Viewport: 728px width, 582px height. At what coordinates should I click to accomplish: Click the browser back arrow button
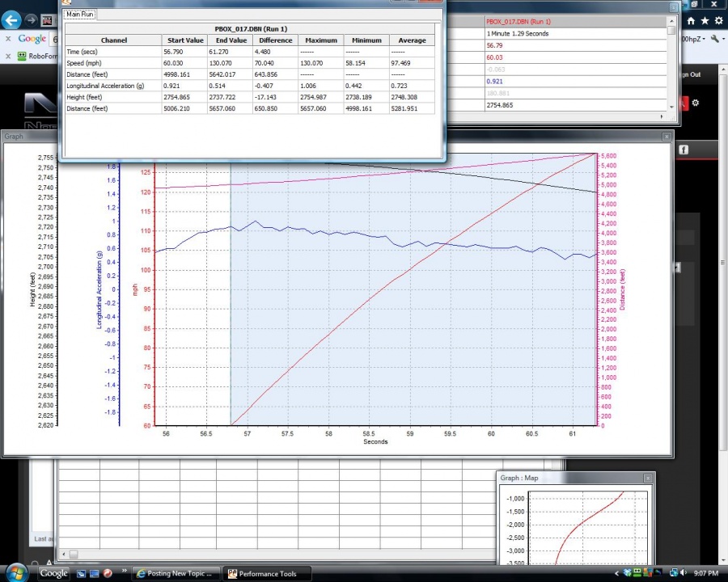click(x=11, y=20)
